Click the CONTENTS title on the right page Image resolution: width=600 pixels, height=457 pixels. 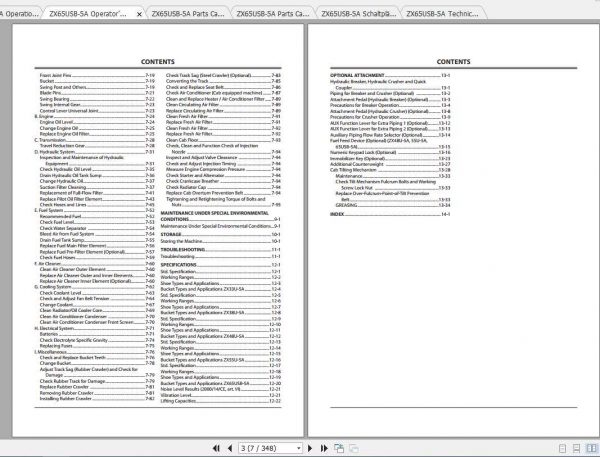click(x=453, y=62)
